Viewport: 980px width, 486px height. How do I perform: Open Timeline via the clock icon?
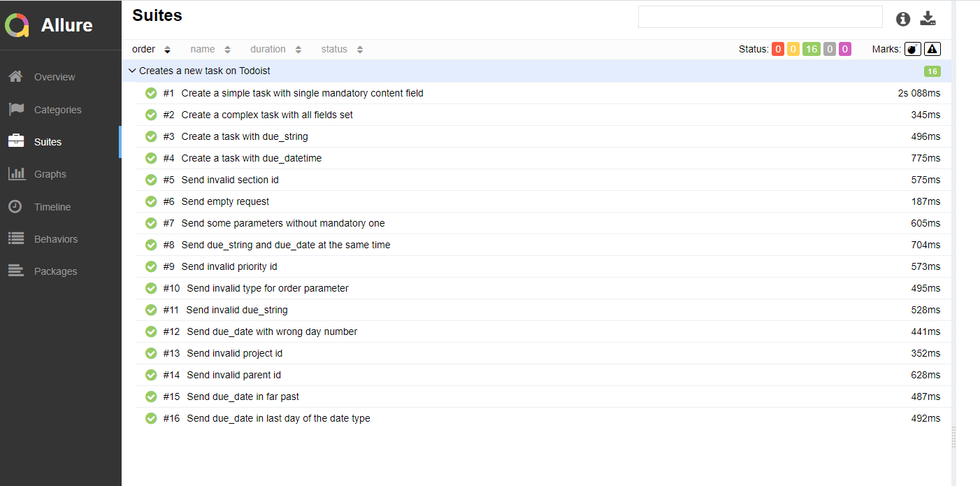point(15,206)
